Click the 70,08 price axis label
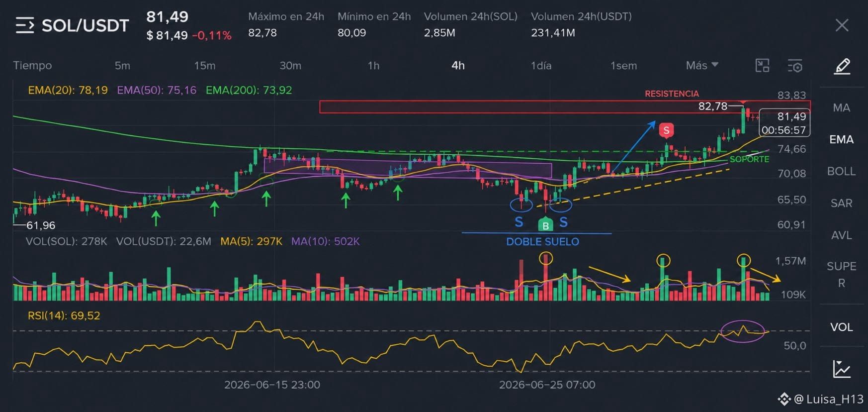Image resolution: width=868 pixels, height=412 pixels. tap(792, 173)
